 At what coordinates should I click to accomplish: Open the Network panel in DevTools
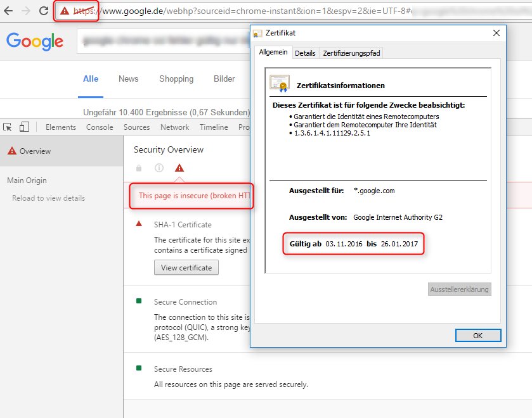coord(175,127)
